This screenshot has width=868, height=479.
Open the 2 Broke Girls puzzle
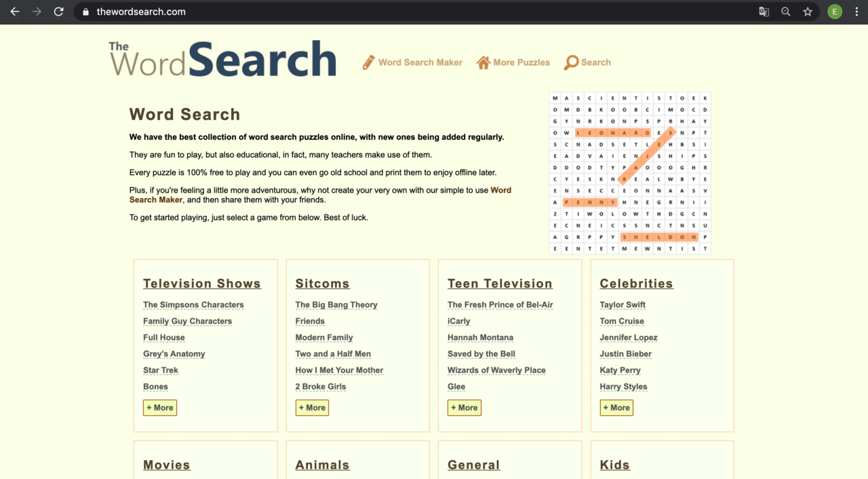click(x=321, y=387)
